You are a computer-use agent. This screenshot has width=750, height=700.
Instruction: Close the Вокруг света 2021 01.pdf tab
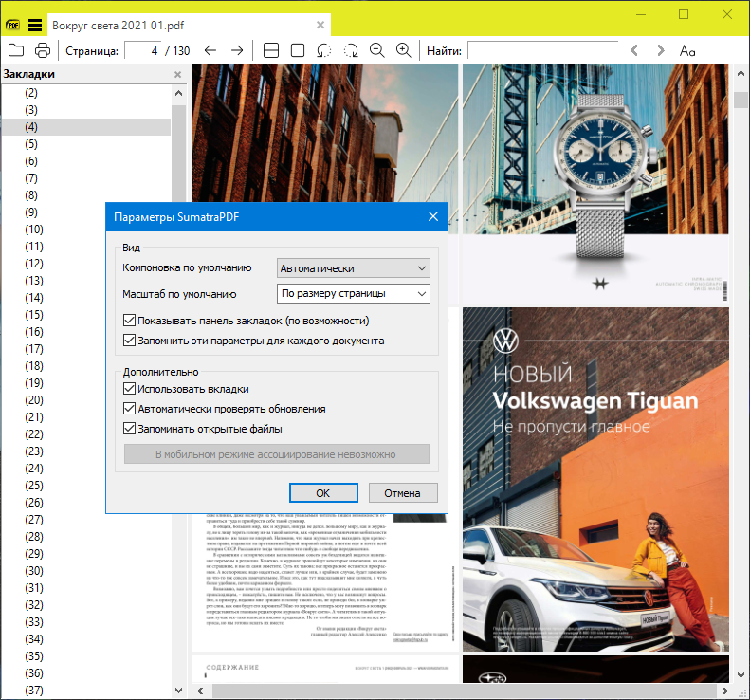pos(320,25)
